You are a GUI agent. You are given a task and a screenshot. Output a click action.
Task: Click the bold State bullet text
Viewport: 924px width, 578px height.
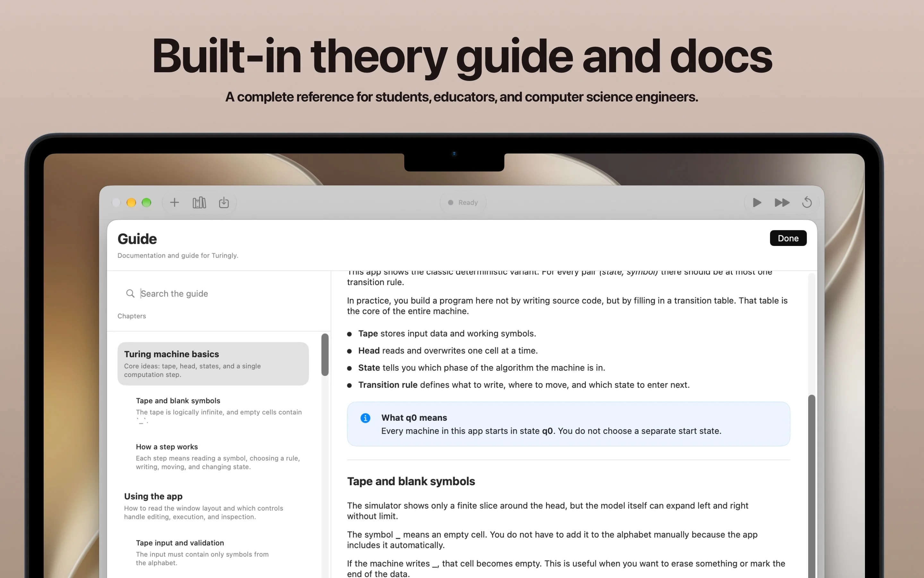[x=369, y=368]
